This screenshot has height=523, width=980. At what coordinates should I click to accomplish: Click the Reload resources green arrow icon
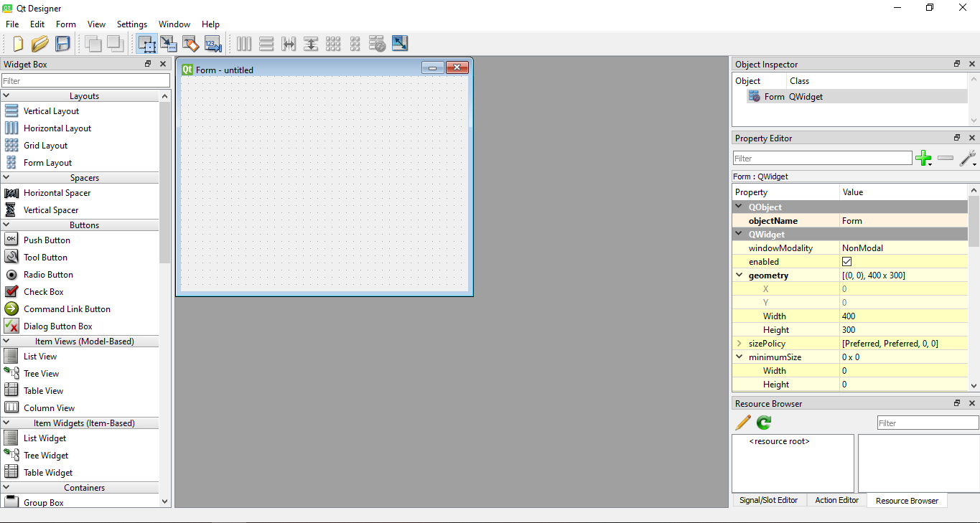(764, 423)
